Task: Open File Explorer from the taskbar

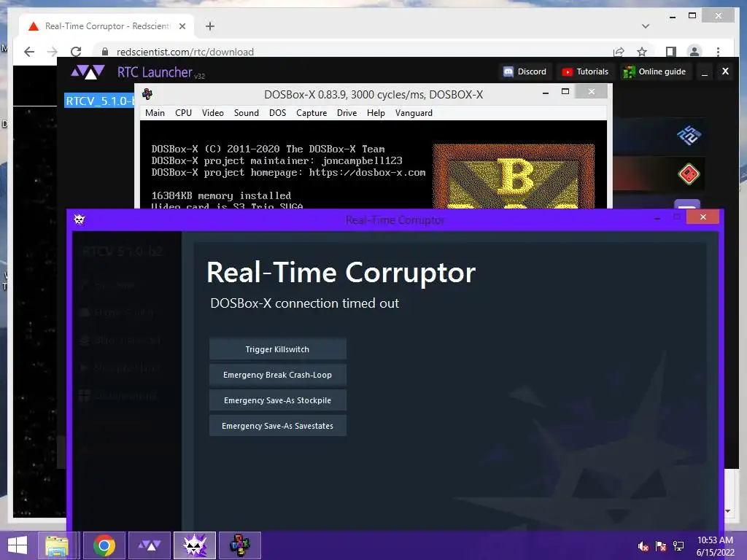Action: click(x=57, y=545)
